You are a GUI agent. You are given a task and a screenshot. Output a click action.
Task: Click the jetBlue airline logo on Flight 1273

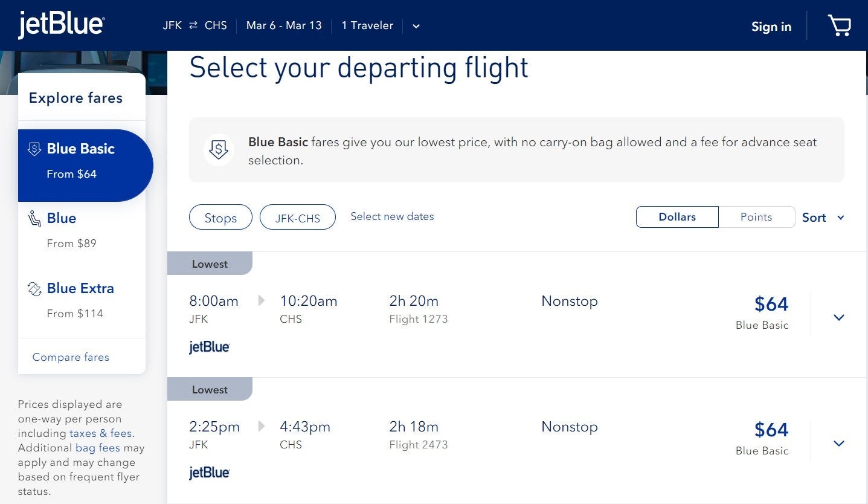[x=209, y=347]
